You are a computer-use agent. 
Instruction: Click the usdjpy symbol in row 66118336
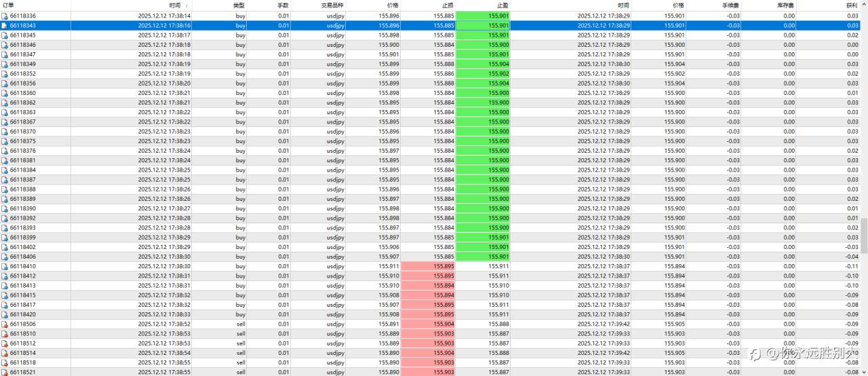pyautogui.click(x=336, y=16)
